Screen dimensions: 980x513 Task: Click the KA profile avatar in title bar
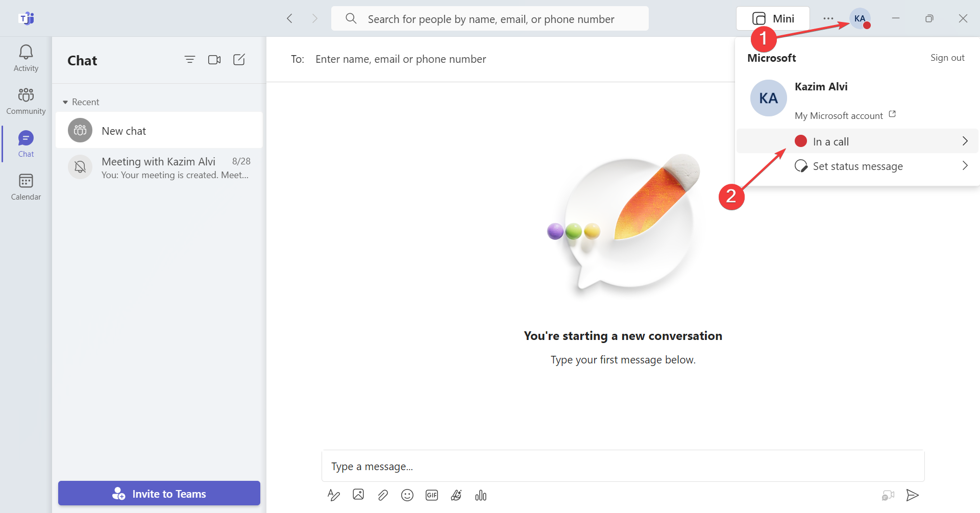[860, 18]
